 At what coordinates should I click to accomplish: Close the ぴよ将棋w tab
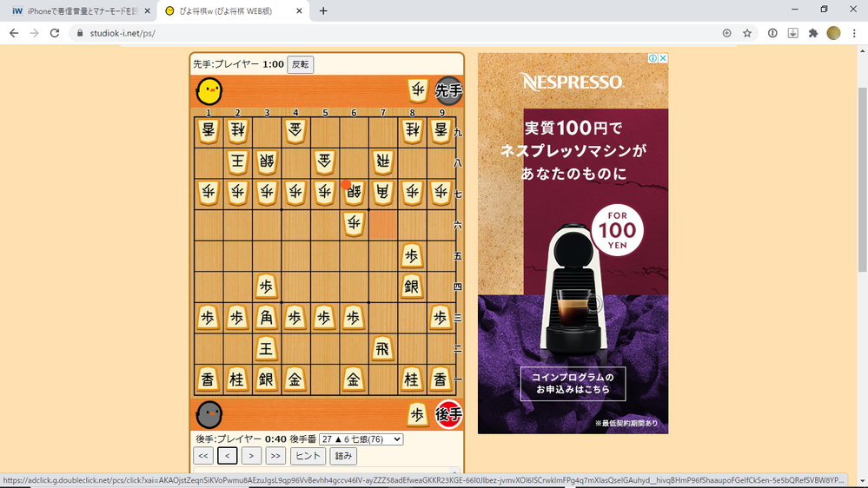click(299, 11)
